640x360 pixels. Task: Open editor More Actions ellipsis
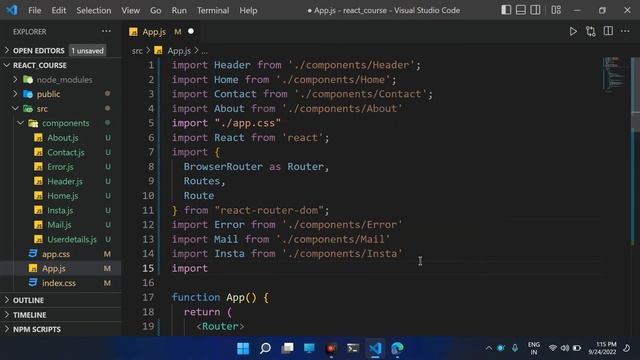[625, 31]
